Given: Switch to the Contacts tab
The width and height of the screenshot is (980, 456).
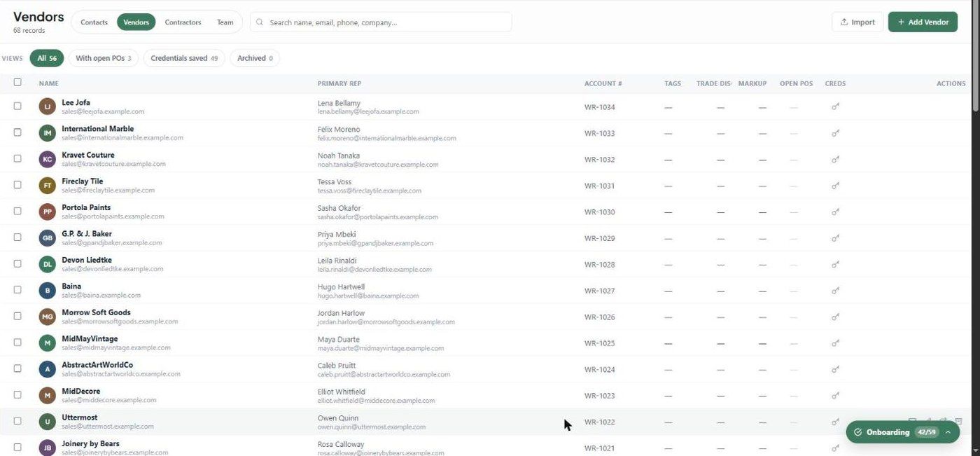Looking at the screenshot, I should click(x=94, y=22).
